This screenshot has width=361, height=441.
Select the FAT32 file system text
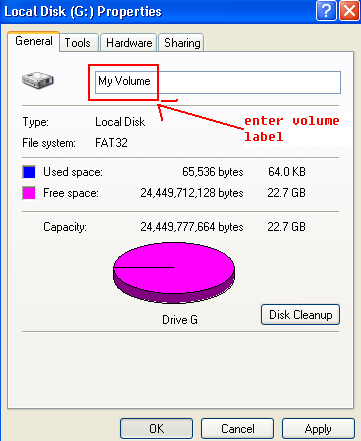[x=111, y=143]
